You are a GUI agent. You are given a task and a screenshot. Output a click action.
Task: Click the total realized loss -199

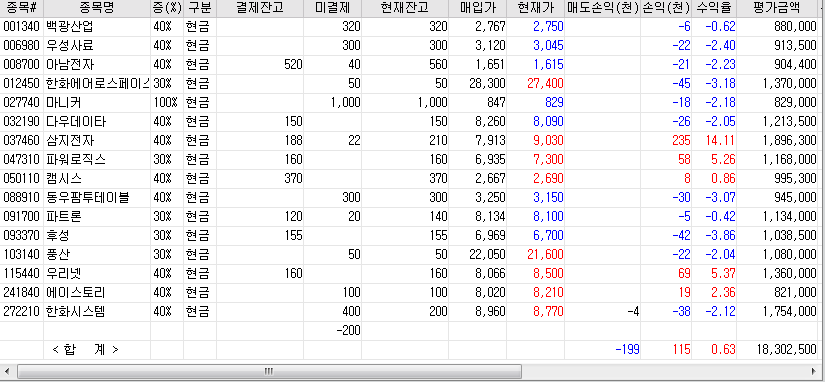point(627,349)
